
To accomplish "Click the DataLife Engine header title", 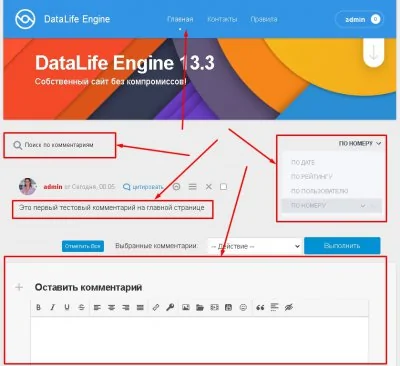I will click(x=77, y=19).
